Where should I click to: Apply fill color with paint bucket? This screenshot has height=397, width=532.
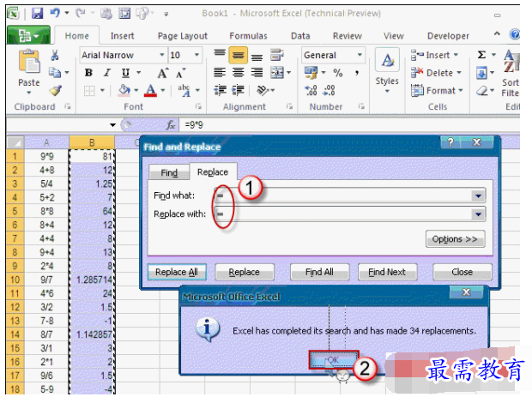(x=124, y=90)
